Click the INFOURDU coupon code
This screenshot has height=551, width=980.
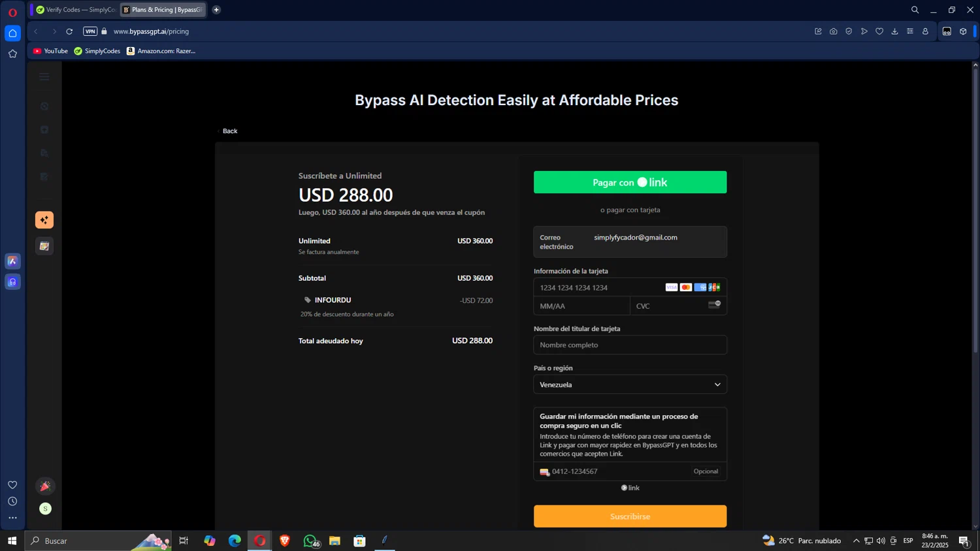coord(333,300)
